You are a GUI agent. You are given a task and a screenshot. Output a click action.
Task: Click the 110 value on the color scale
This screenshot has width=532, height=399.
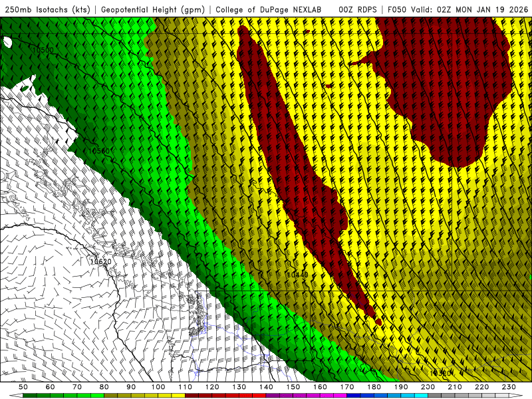186,387
